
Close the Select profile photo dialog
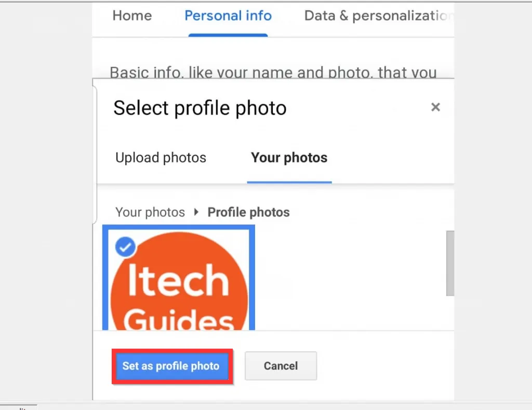435,107
